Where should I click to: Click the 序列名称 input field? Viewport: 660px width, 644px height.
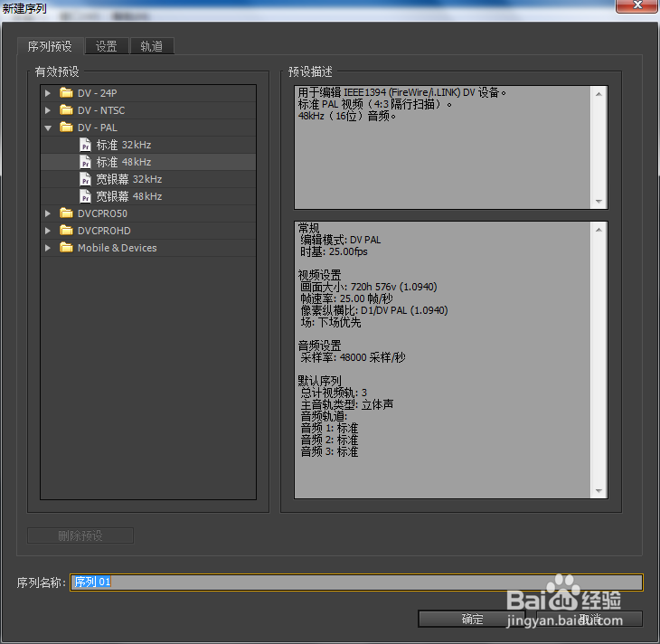[x=356, y=582]
